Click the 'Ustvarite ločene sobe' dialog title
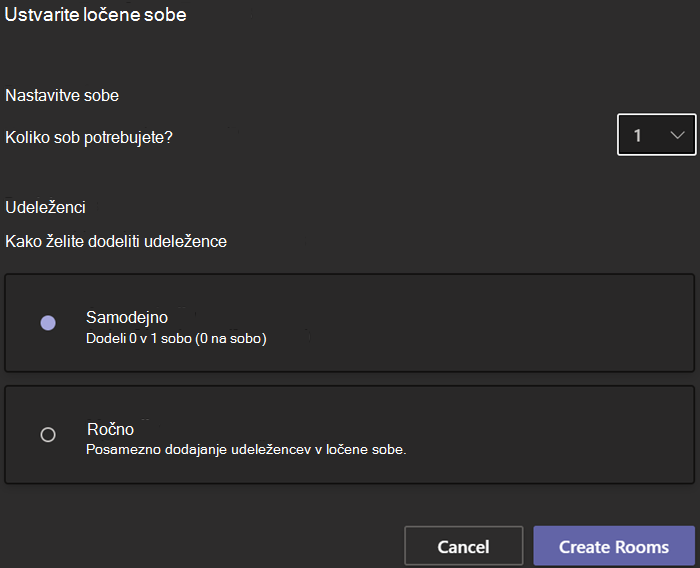 [95, 15]
